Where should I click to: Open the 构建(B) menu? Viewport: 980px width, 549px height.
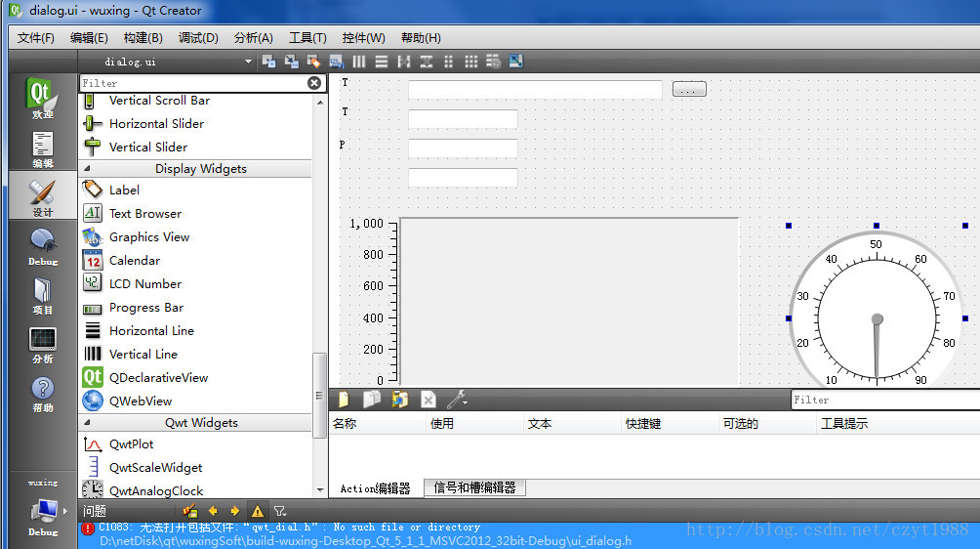(143, 38)
